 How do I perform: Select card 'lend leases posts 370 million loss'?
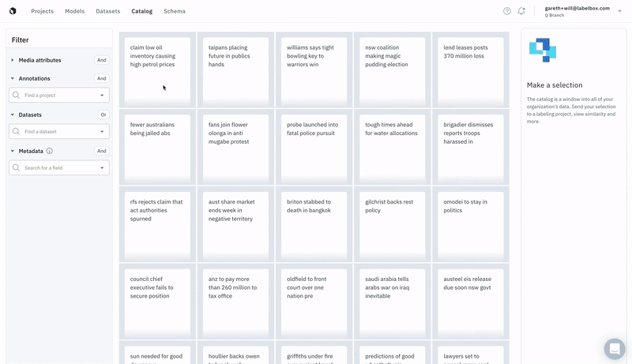(x=470, y=70)
